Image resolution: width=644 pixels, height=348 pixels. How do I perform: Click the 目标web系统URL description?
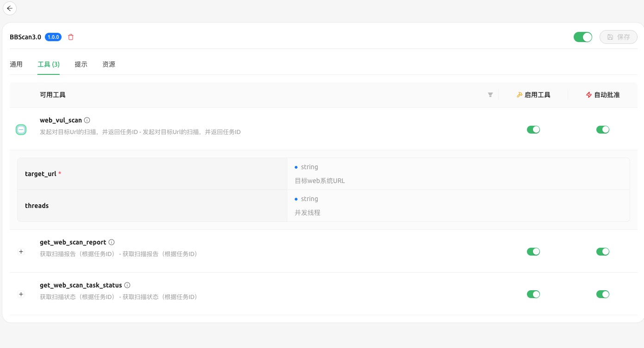(320, 181)
